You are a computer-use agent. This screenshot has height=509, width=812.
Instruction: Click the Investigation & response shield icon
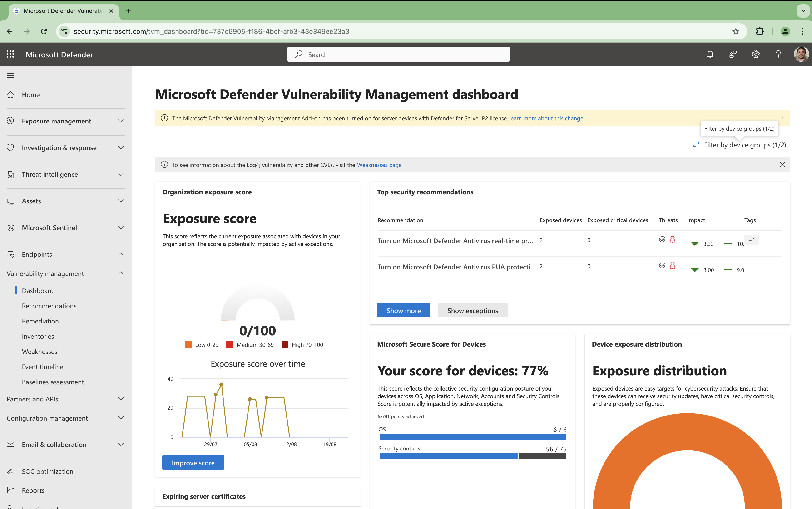click(10, 147)
